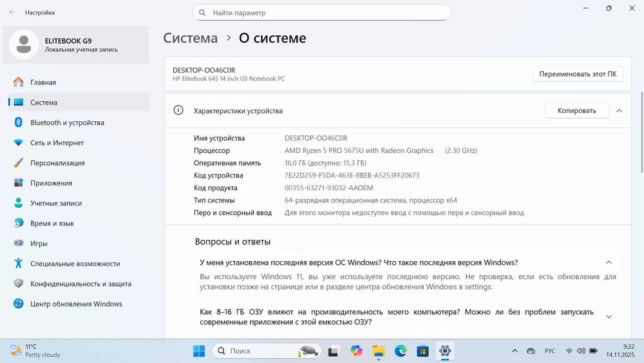Click Переименовать этот ПК button

pyautogui.click(x=578, y=74)
